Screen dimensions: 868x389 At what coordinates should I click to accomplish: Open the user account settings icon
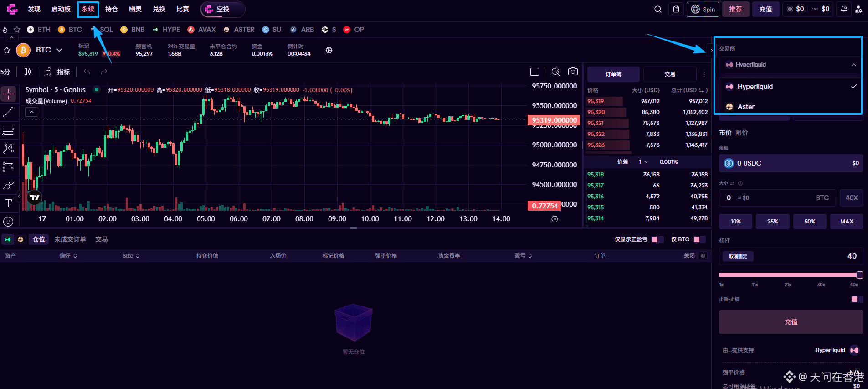click(x=858, y=9)
